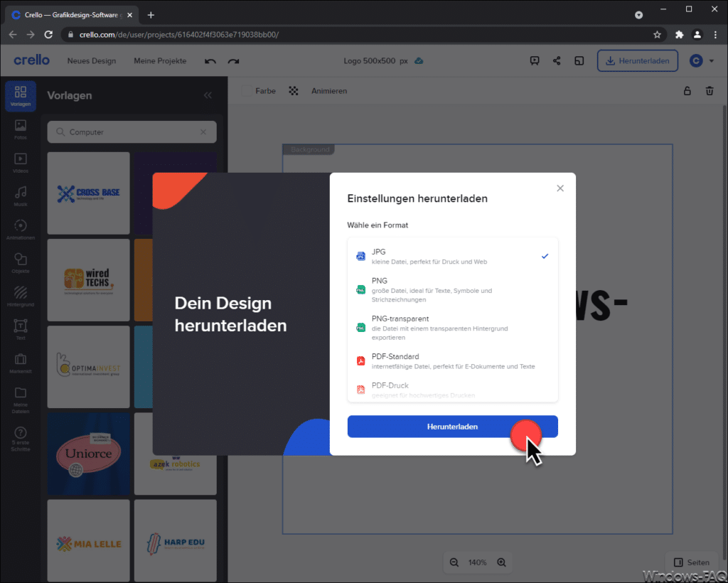728x583 pixels.
Task: Collapse the Vorlagen panel with double arrows
Action: 208,95
